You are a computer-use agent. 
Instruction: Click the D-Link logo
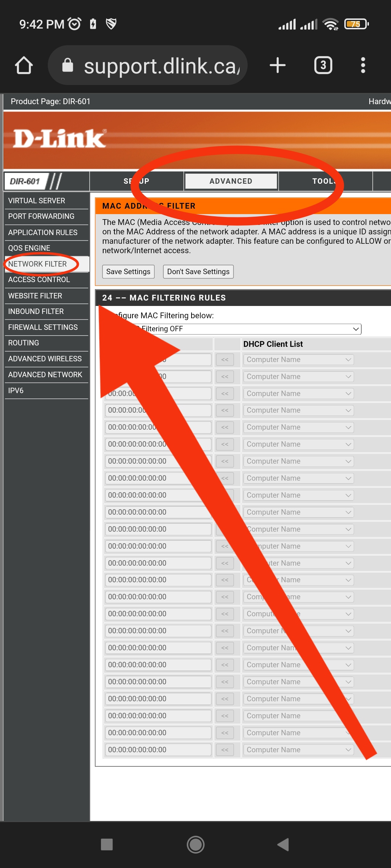(60, 139)
